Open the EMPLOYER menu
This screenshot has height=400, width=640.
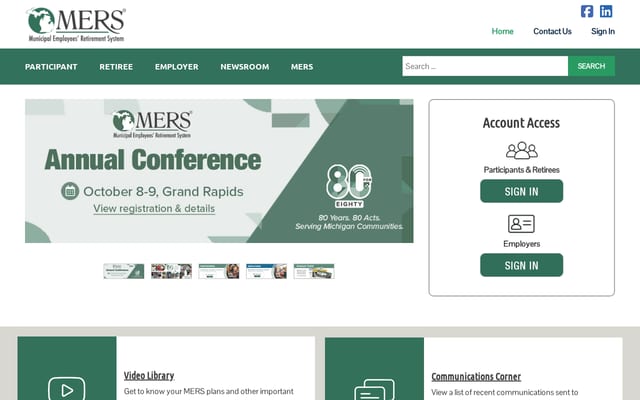click(x=177, y=67)
